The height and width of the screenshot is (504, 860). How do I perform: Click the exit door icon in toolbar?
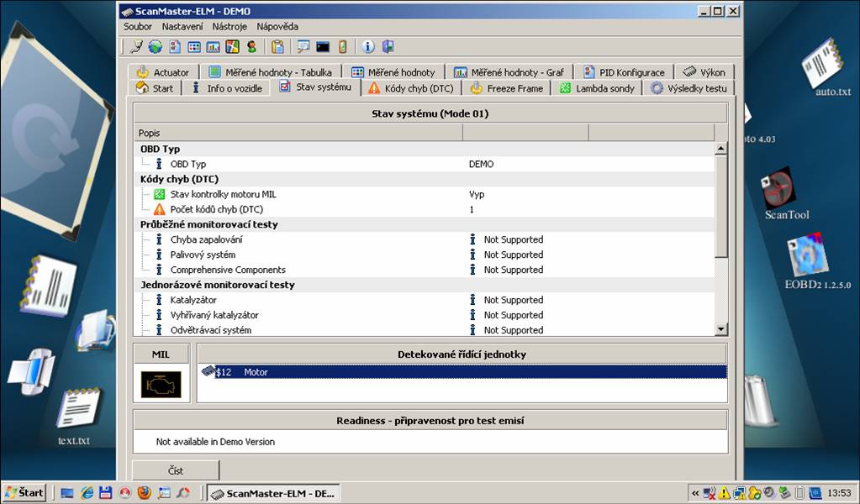click(x=388, y=47)
